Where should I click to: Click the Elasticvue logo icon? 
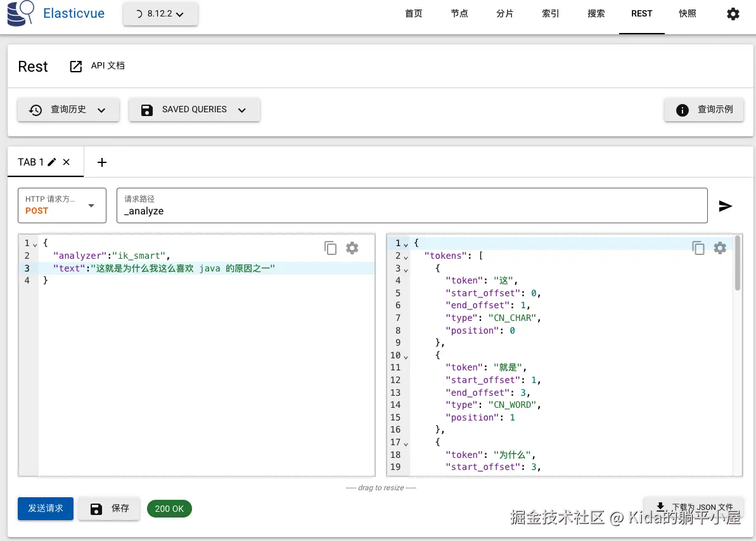[21, 13]
